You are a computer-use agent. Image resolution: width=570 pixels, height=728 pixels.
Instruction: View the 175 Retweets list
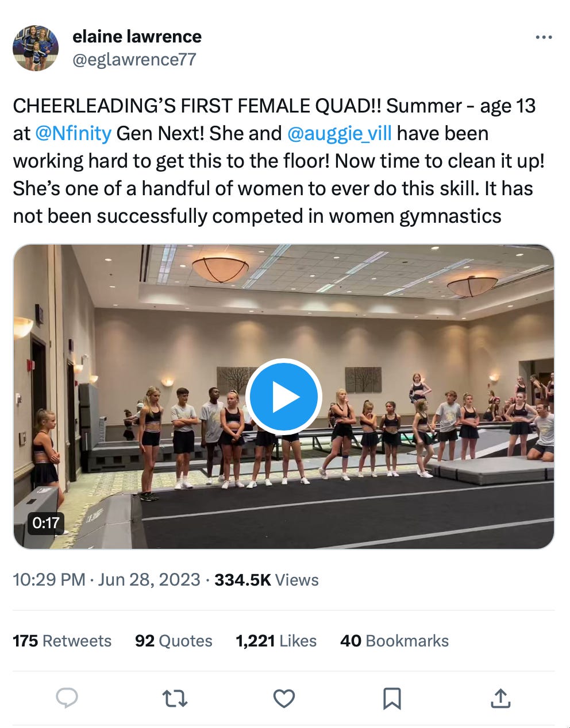pyautogui.click(x=62, y=641)
